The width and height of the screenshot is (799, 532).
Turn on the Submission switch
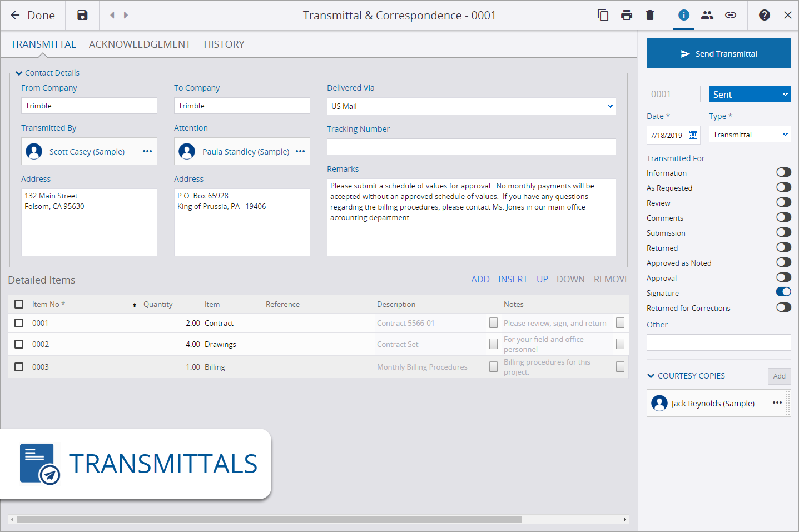coord(784,232)
